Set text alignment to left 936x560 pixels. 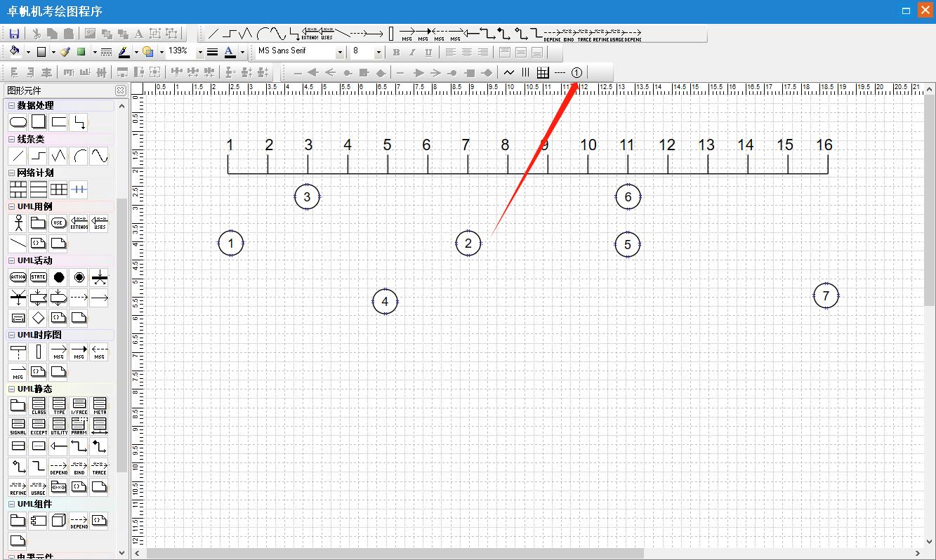pyautogui.click(x=450, y=52)
